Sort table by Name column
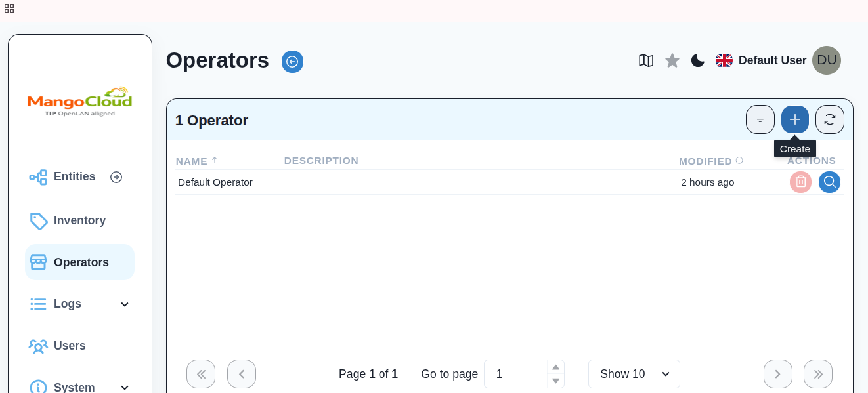 192,161
